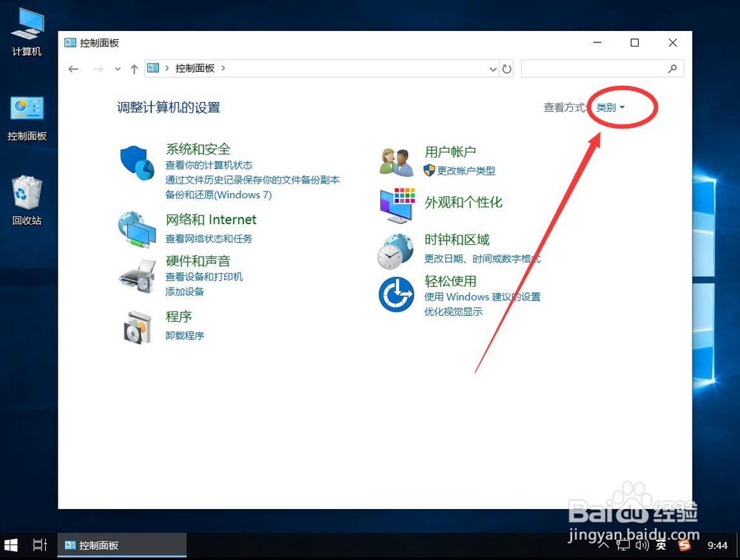The height and width of the screenshot is (560, 740).
Task: Open 用户帐户 category link
Action: click(450, 152)
